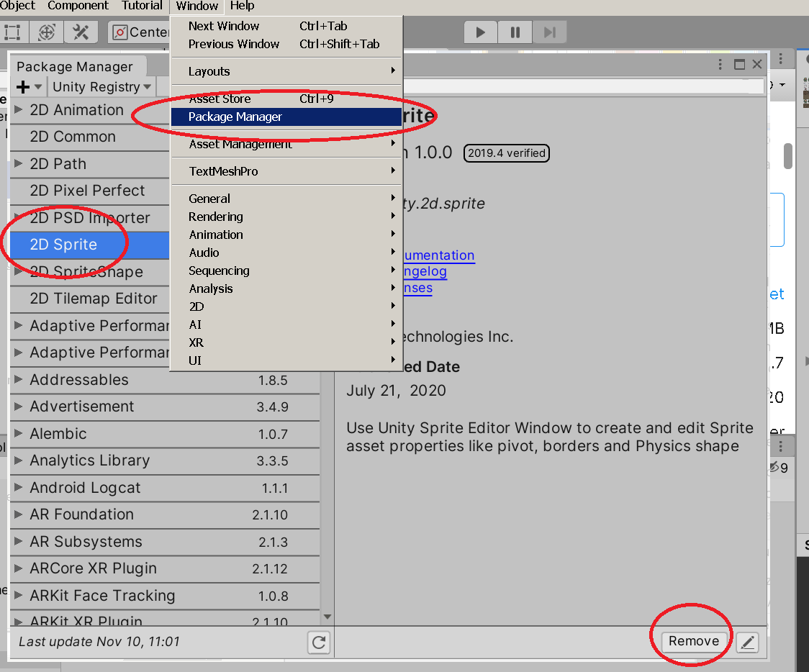Screen dimensions: 809x672
Task: Open the Asset Management submenu
Action: pos(286,144)
